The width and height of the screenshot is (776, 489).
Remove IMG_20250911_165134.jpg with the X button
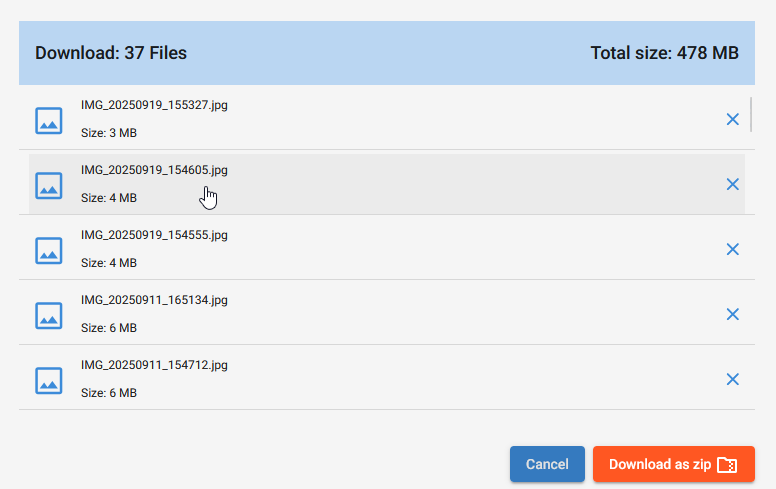732,314
